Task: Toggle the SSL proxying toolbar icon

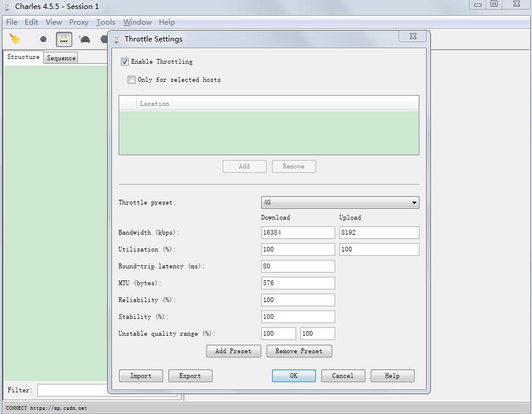Action: coord(64,39)
